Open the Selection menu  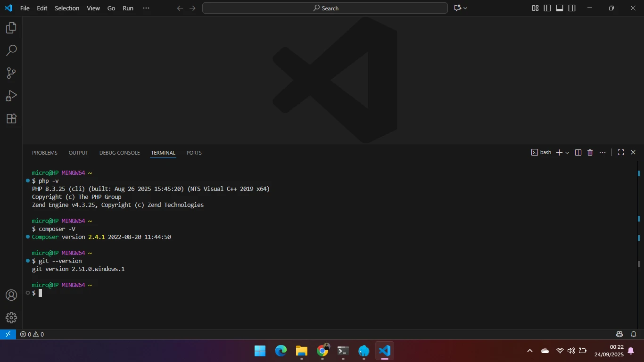[x=67, y=8]
